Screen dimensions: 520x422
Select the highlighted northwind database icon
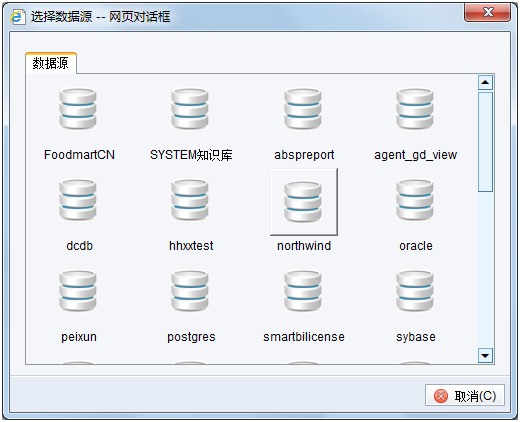click(x=304, y=202)
